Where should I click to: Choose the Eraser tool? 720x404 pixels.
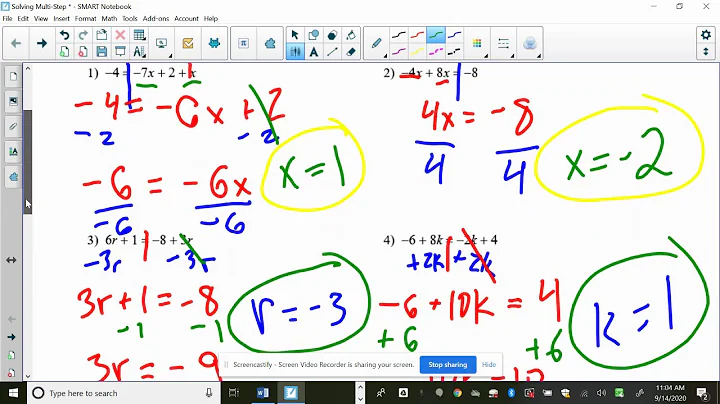351,51
